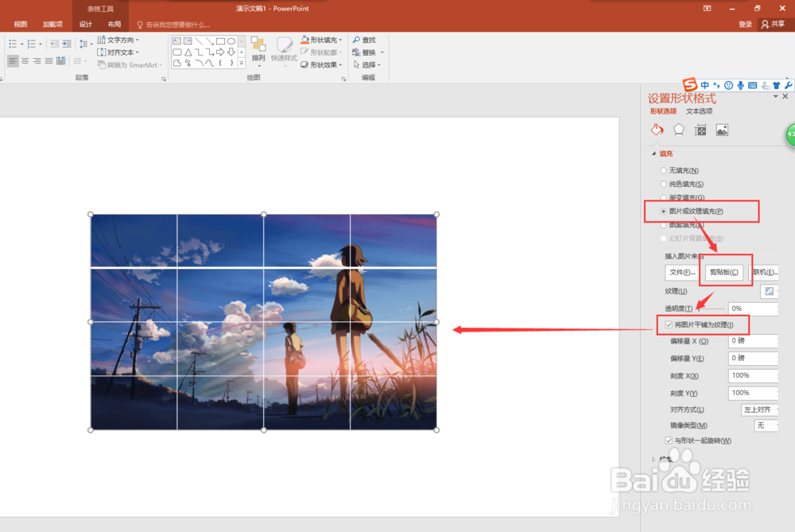Click 查找 find button
Viewport: 795px width, 532px height.
[364, 40]
